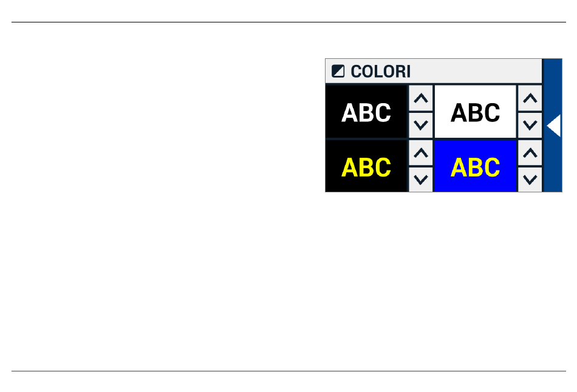The image size is (577, 392).
Task: Click the white back triangle arrow
Action: pos(553,126)
